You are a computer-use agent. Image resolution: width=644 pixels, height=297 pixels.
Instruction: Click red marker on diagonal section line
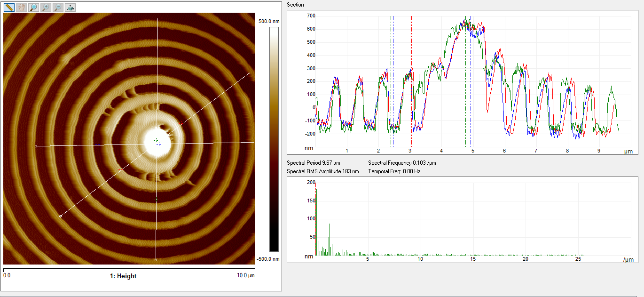click(120, 169)
